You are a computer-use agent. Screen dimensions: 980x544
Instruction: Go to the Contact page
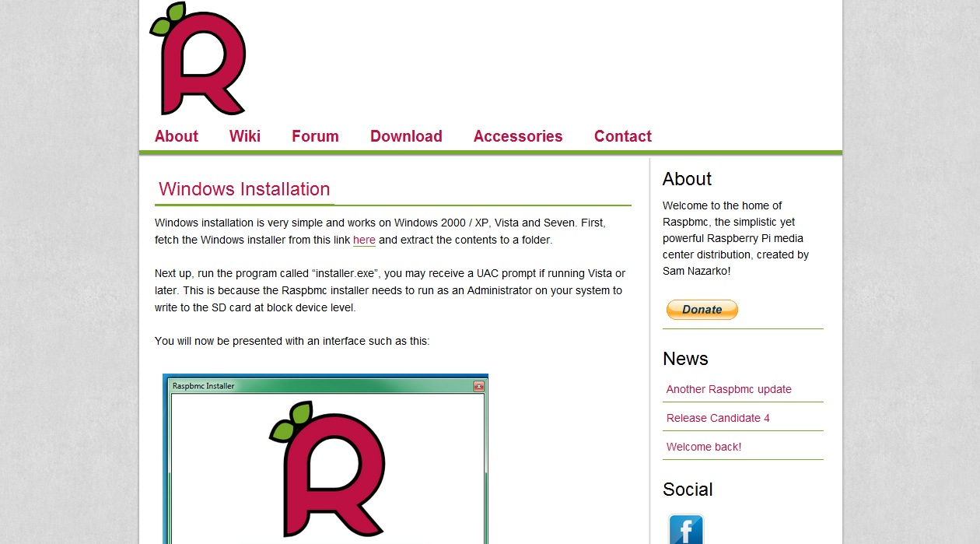pos(623,136)
